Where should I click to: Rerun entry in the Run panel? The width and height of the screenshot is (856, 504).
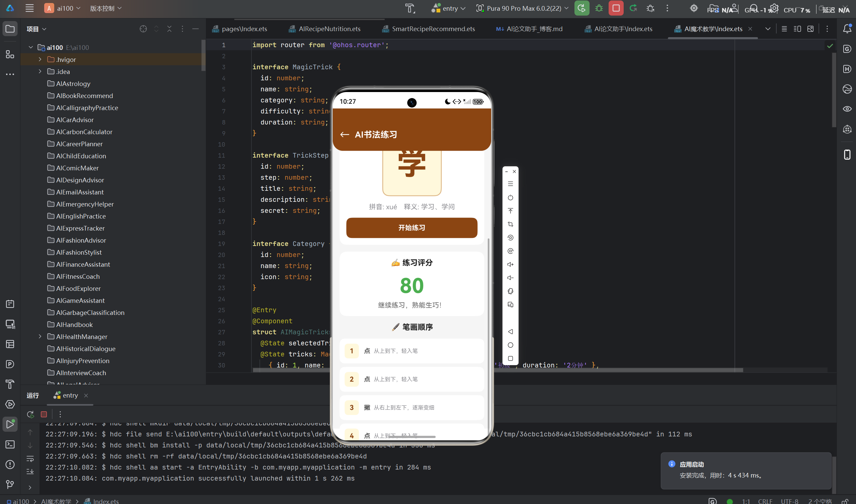pos(30,414)
